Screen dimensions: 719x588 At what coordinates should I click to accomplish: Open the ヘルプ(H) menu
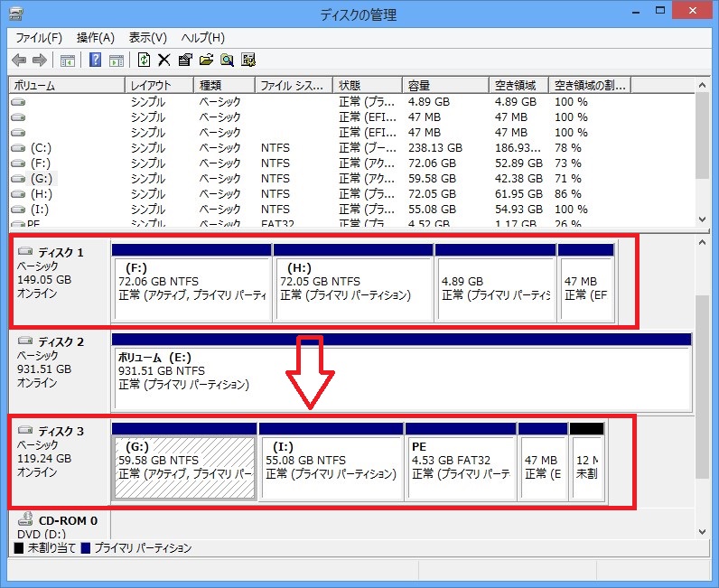point(202,38)
